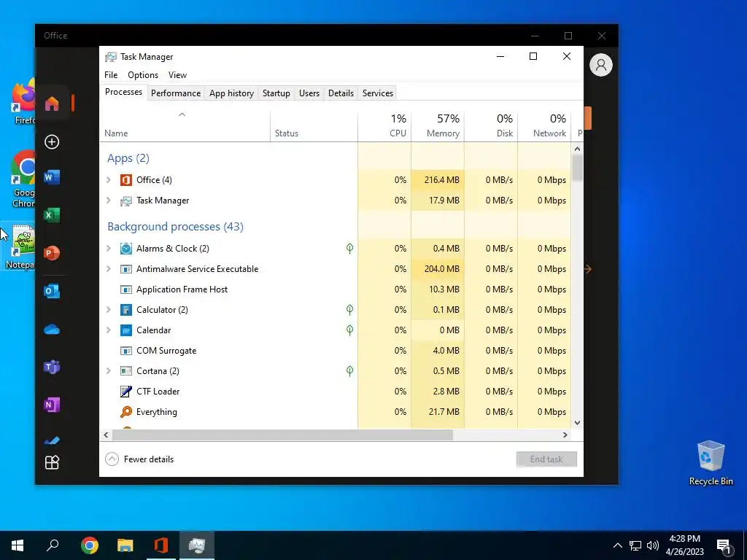
Task: Launch Outlook from the Office sidebar
Action: pyautogui.click(x=52, y=291)
